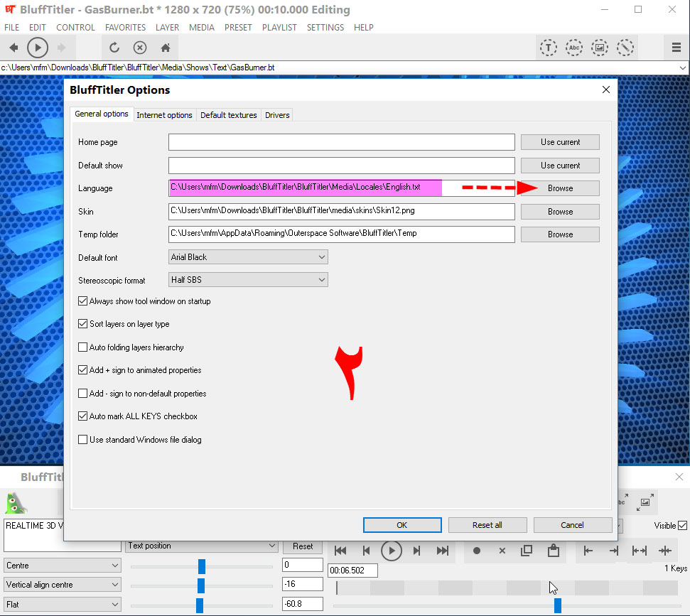
Task: Click the arrow-pointing-left-to-bar key icon
Action: point(588,551)
